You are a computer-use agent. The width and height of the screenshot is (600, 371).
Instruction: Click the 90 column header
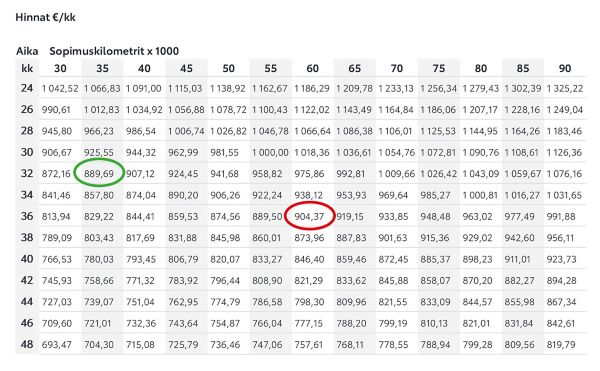coord(565,68)
